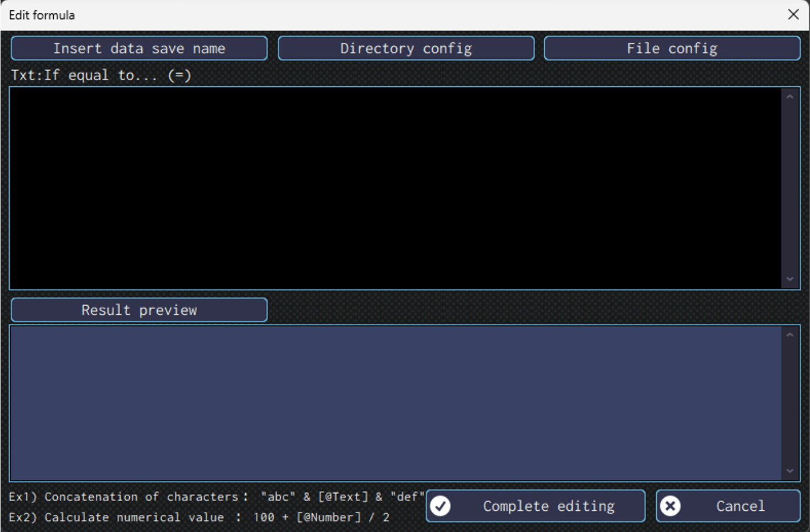Click the result preview scrollbar track
810x532 pixels.
point(790,403)
